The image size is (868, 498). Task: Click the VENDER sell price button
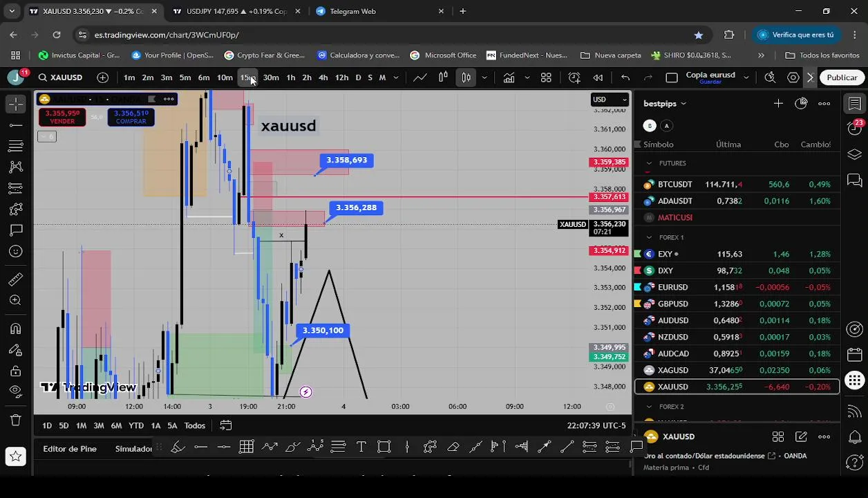[62, 117]
